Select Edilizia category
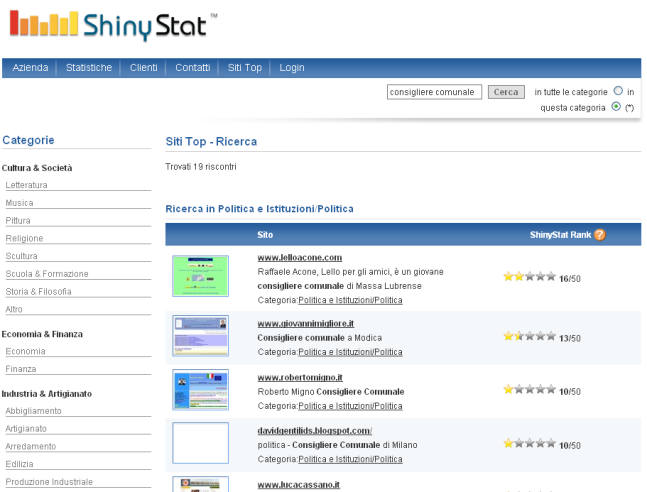 pyautogui.click(x=19, y=464)
